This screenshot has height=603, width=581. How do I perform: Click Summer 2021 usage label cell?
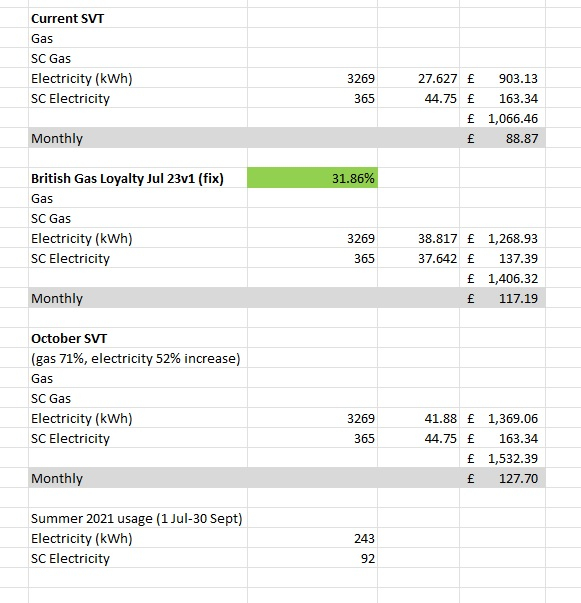(138, 518)
